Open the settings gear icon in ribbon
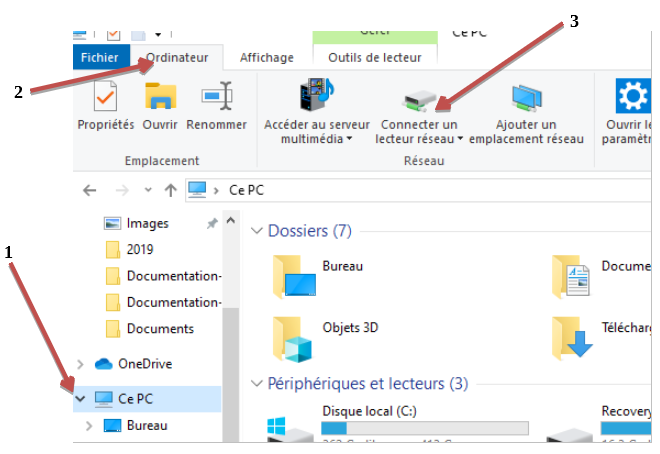The width and height of the screenshot is (660, 454). [632, 97]
